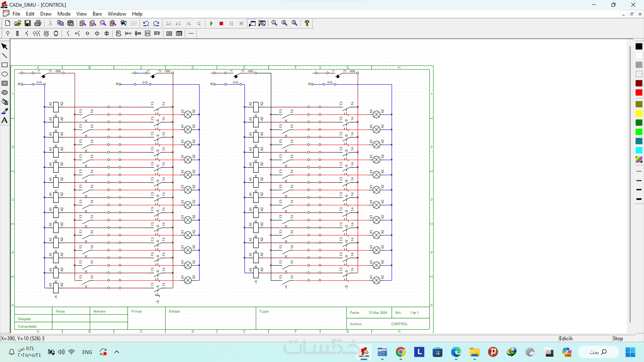The image size is (644, 362).
Task: Open the Print toolbar icon
Action: [x=38, y=23]
